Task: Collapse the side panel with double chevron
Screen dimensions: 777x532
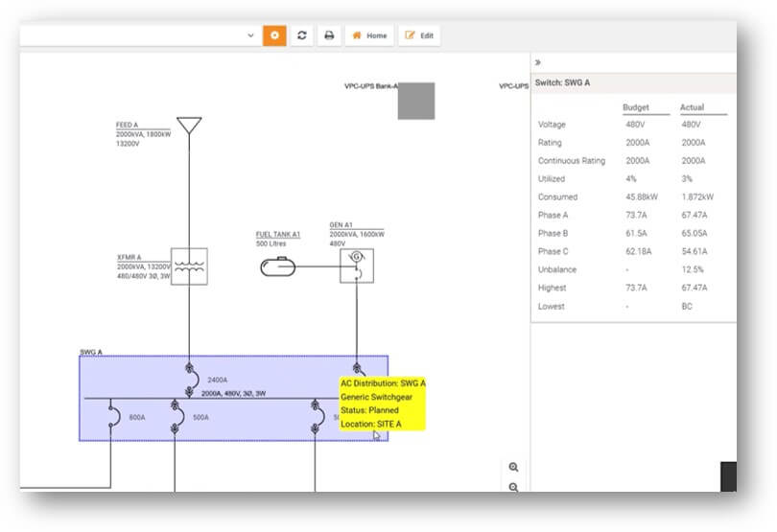Action: [538, 62]
